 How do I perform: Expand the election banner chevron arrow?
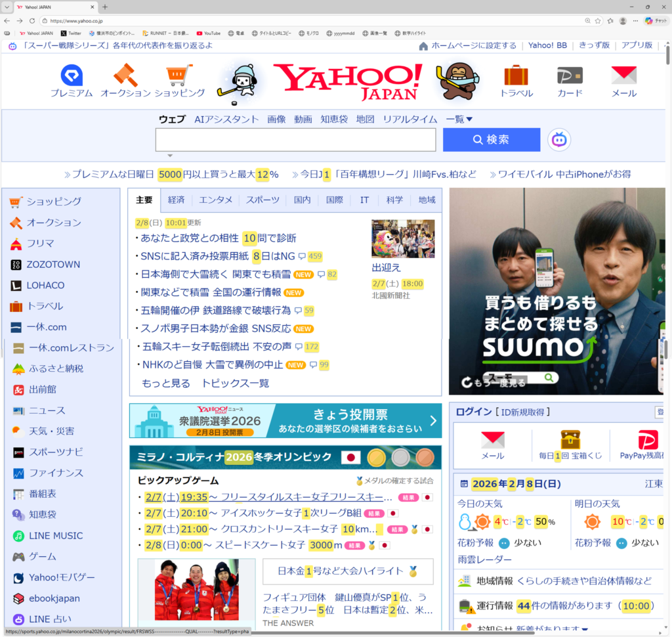coord(432,420)
